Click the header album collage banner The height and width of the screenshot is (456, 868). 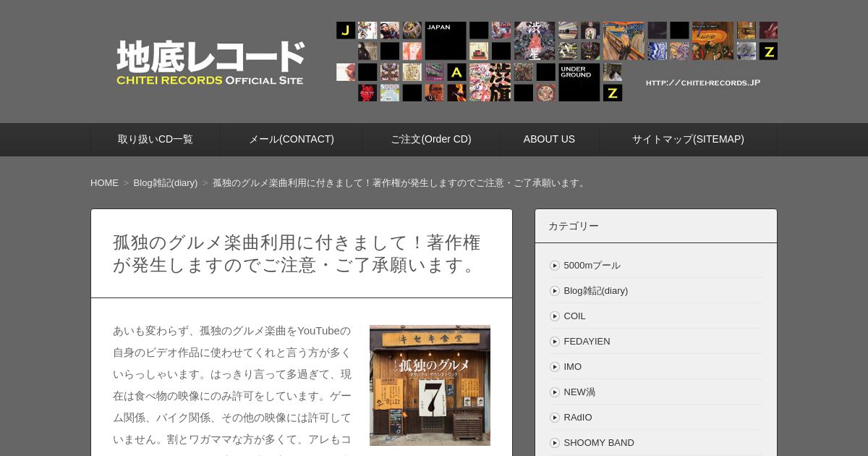(x=556, y=62)
